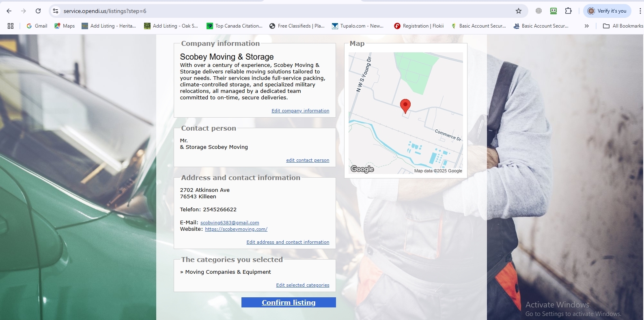Viewport: 644px width, 320px height.
Task: Go back to the previous page
Action: [x=9, y=11]
